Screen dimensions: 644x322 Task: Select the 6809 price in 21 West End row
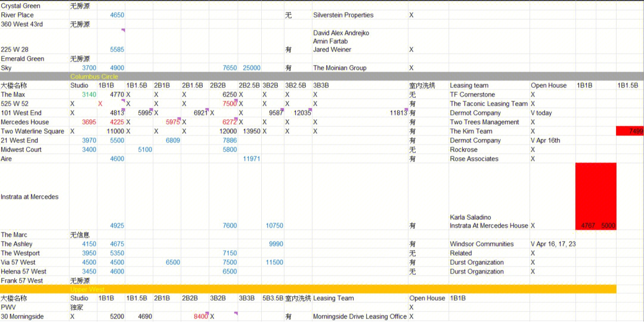click(x=173, y=141)
